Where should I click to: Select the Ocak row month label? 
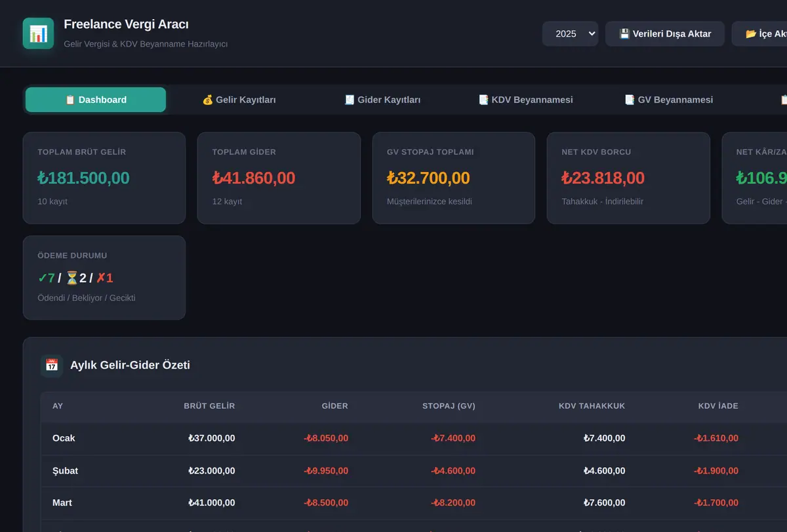point(64,438)
